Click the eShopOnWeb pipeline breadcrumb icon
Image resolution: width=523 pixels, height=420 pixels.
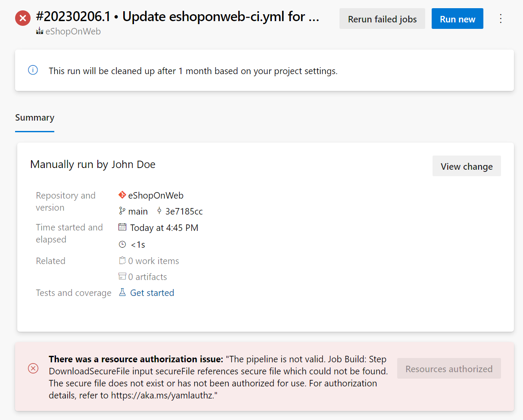pyautogui.click(x=40, y=31)
